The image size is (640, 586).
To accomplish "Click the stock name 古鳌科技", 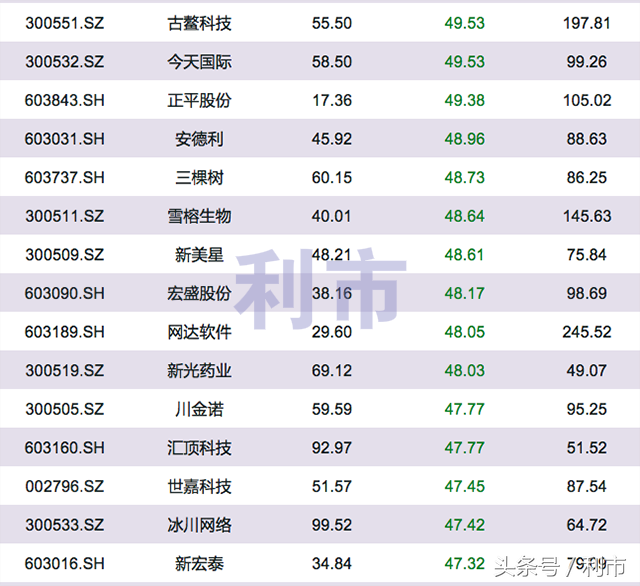I will click(x=199, y=23).
